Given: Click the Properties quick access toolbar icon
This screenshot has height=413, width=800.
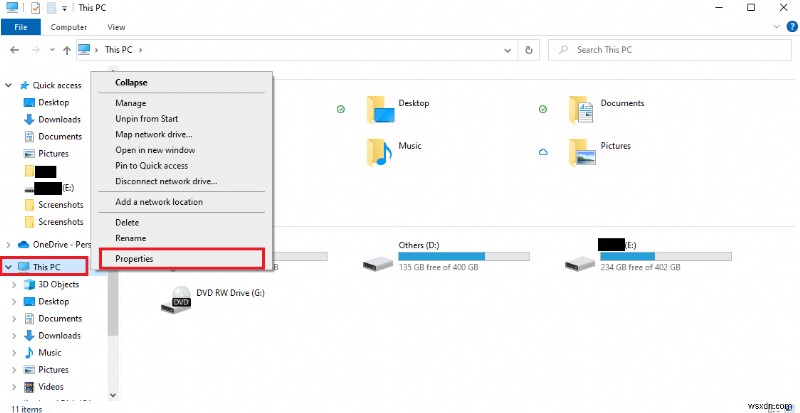Looking at the screenshot, I should click(36, 8).
